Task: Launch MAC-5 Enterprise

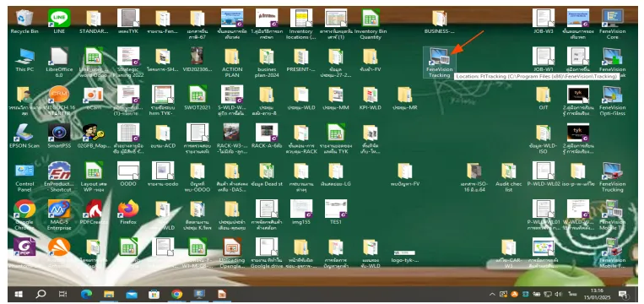Action: (x=59, y=214)
